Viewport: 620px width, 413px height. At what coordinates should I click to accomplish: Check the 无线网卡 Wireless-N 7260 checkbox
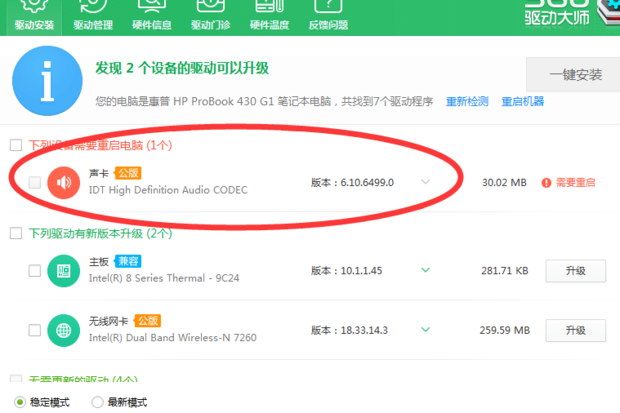click(35, 330)
